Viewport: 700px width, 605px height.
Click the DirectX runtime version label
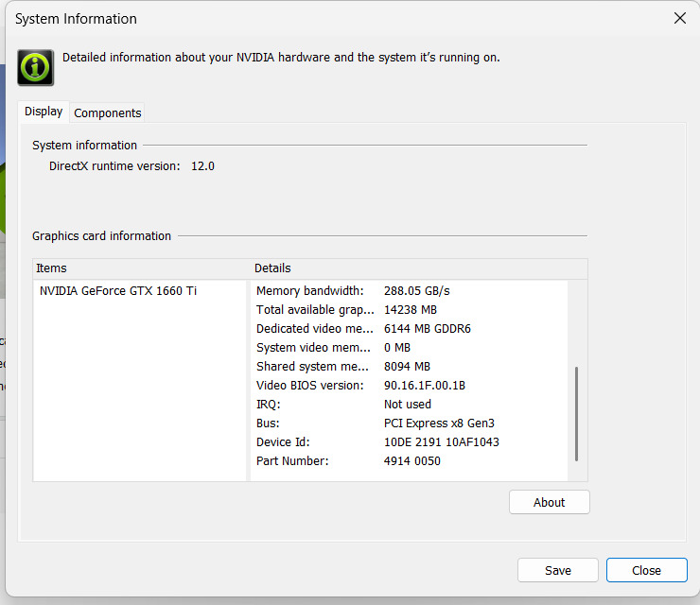(114, 166)
